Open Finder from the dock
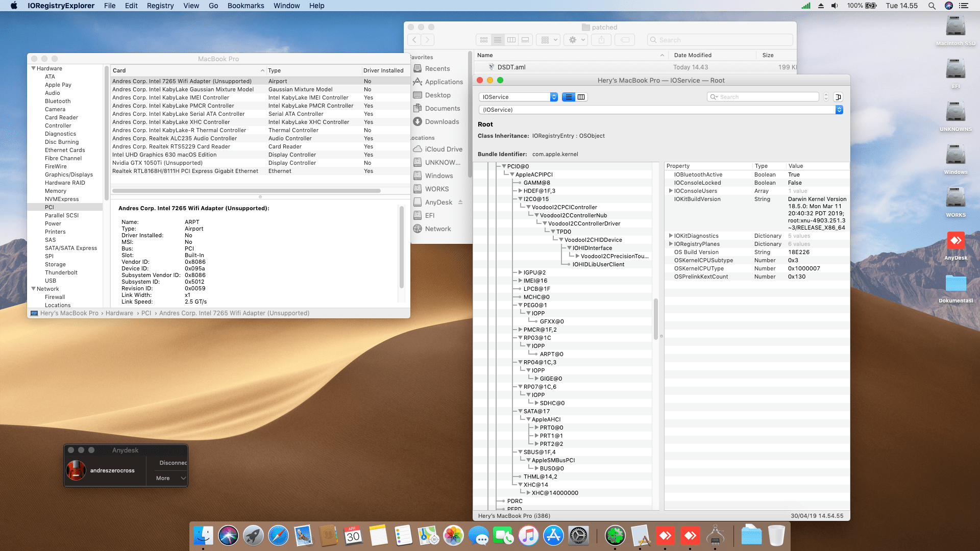 point(203,536)
